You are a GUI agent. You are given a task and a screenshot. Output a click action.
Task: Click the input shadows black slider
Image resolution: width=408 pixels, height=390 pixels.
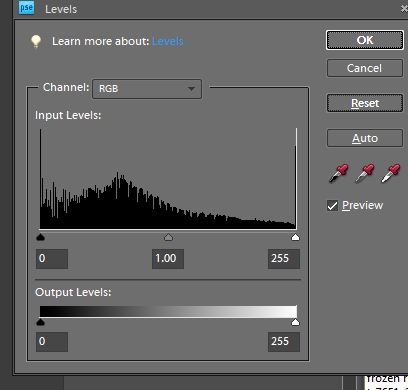coord(40,237)
